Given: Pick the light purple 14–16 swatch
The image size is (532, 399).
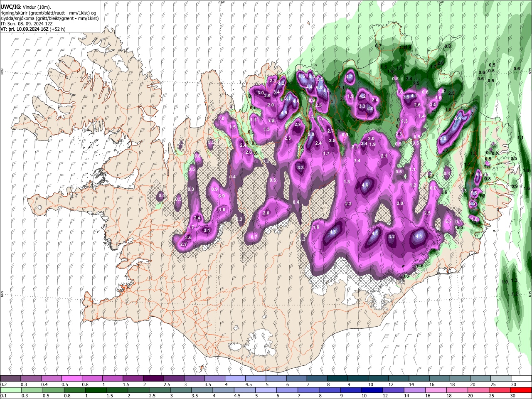Looking at the screenshot, I should click(x=414, y=390).
